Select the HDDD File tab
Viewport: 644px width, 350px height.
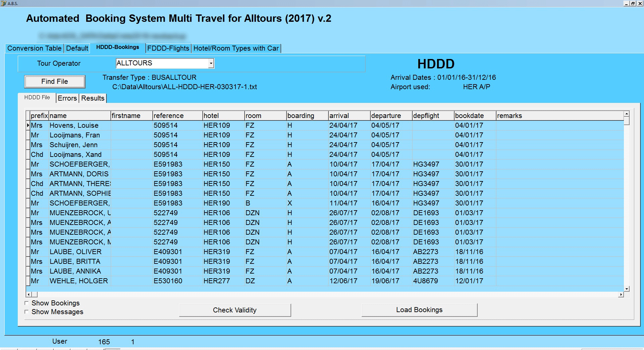[x=37, y=97]
